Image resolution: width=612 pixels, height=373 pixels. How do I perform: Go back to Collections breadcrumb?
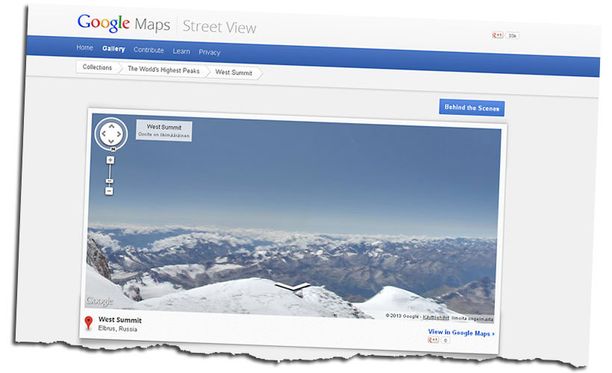[97, 67]
